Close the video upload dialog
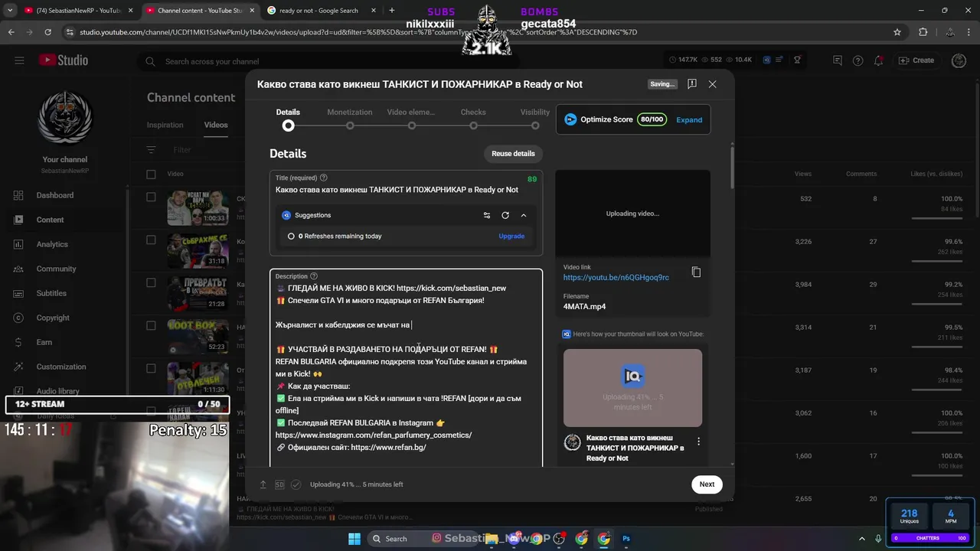Screen dimensions: 980x551 (712, 84)
